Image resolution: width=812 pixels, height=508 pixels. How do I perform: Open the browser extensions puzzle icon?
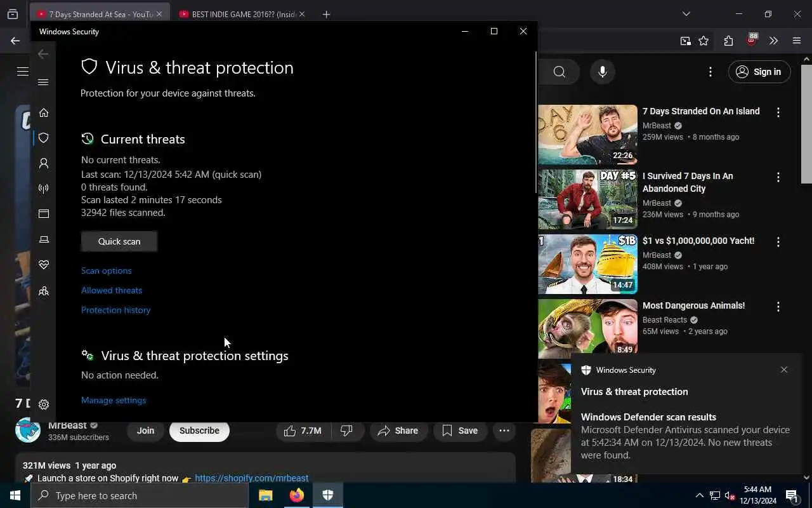click(x=728, y=41)
